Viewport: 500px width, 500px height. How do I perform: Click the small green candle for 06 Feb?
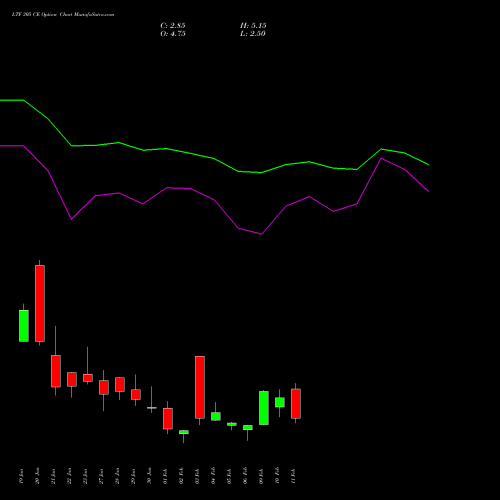click(x=248, y=427)
